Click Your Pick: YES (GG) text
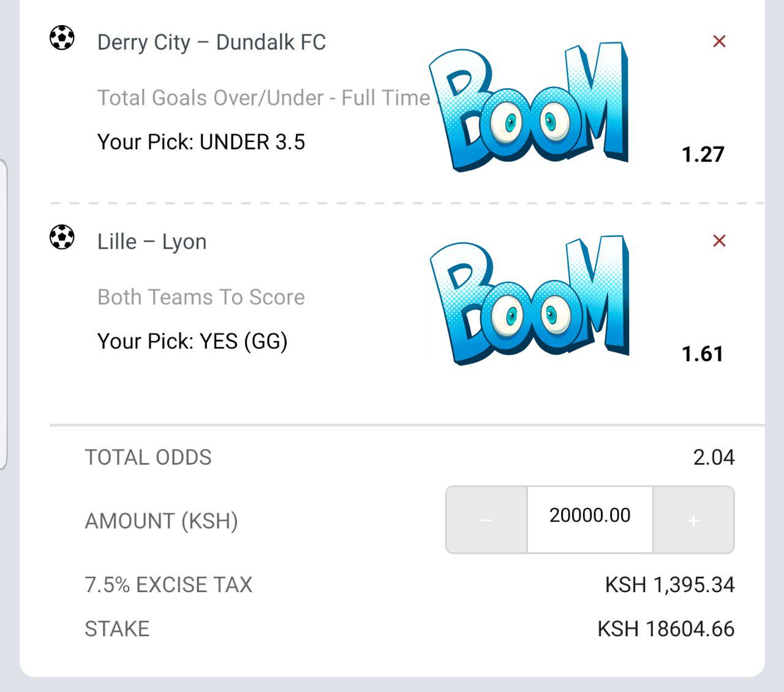This screenshot has width=784, height=692. click(192, 341)
